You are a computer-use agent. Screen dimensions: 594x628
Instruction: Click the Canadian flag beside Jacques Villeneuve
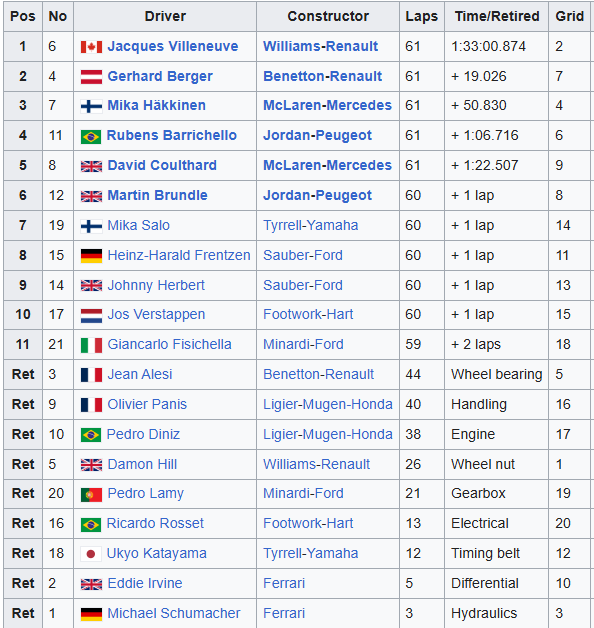click(91, 47)
